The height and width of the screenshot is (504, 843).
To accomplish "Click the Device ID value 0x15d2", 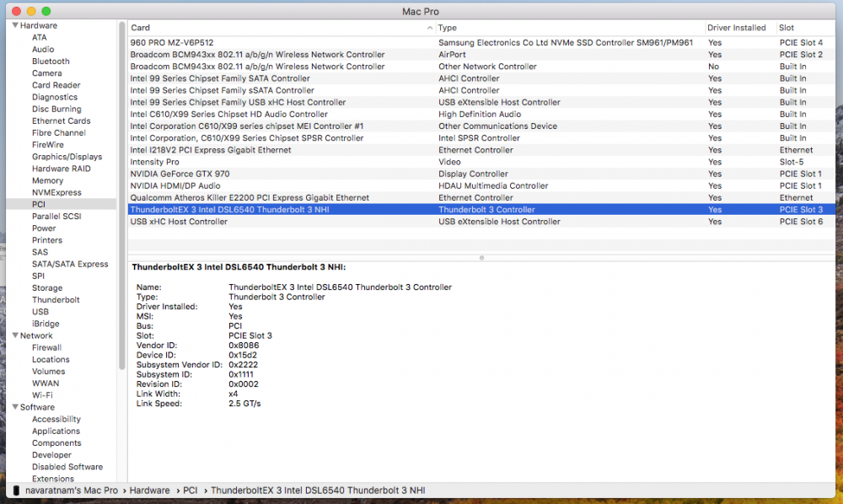I will [x=243, y=355].
